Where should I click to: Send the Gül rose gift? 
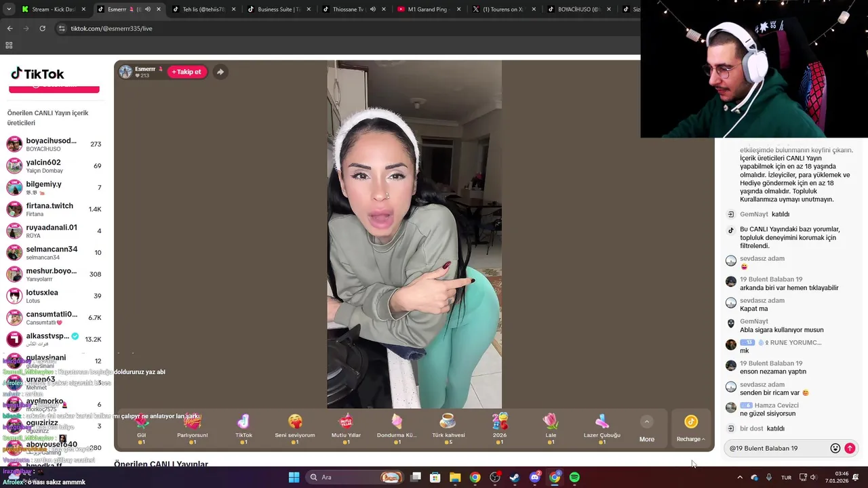141,427
